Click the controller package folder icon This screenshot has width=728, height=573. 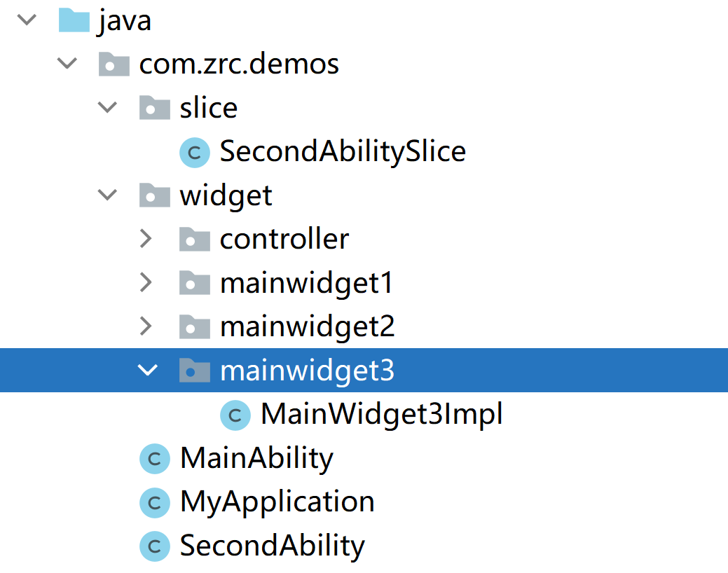click(195, 240)
